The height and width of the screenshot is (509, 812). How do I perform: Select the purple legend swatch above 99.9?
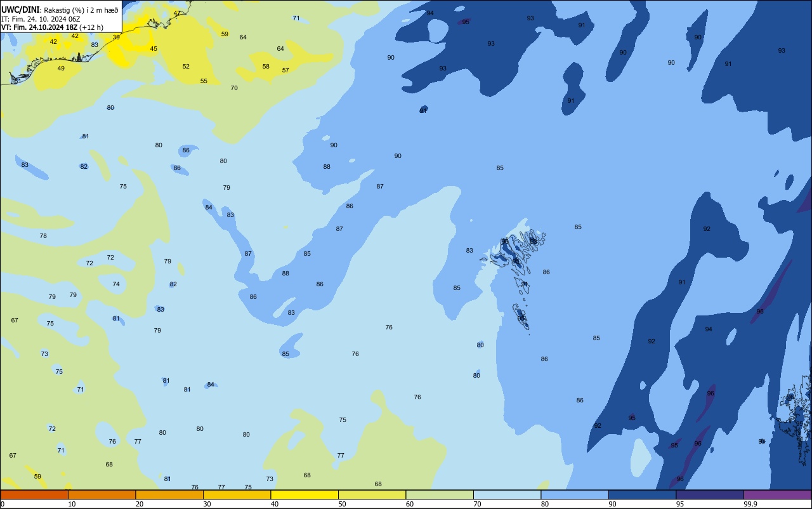click(778, 494)
